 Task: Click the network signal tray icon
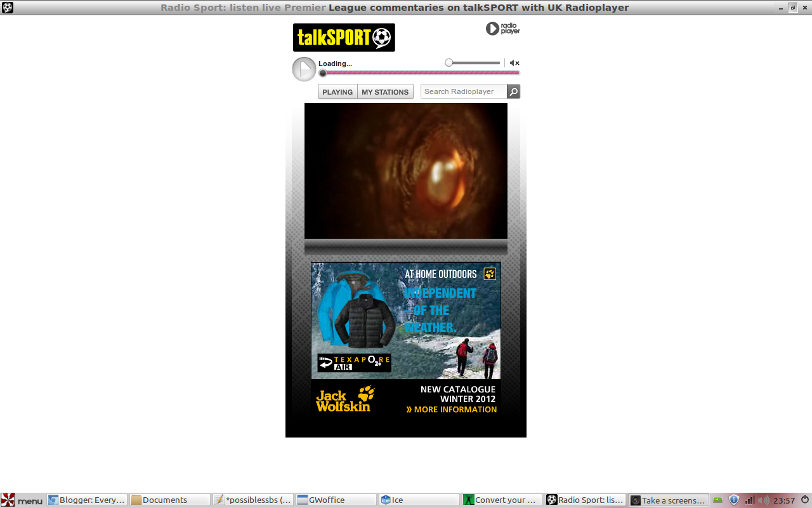(x=749, y=500)
